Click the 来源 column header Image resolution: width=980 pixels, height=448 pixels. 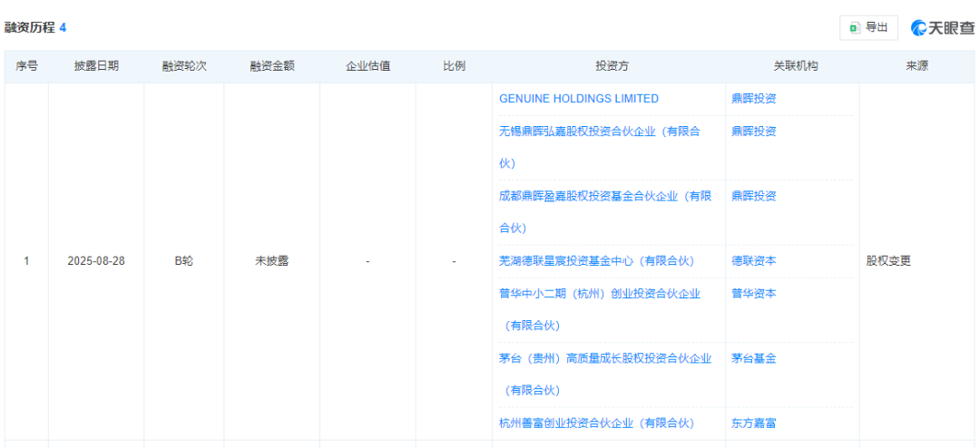coord(916,66)
